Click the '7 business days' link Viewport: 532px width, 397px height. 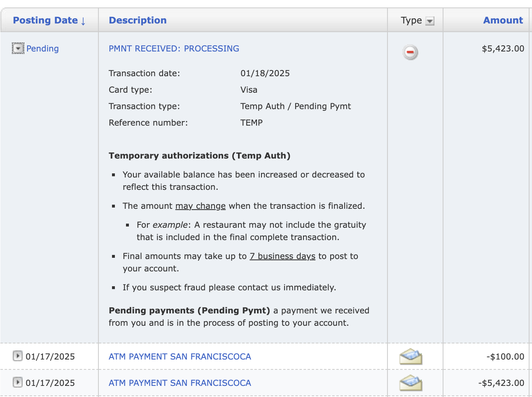(282, 256)
